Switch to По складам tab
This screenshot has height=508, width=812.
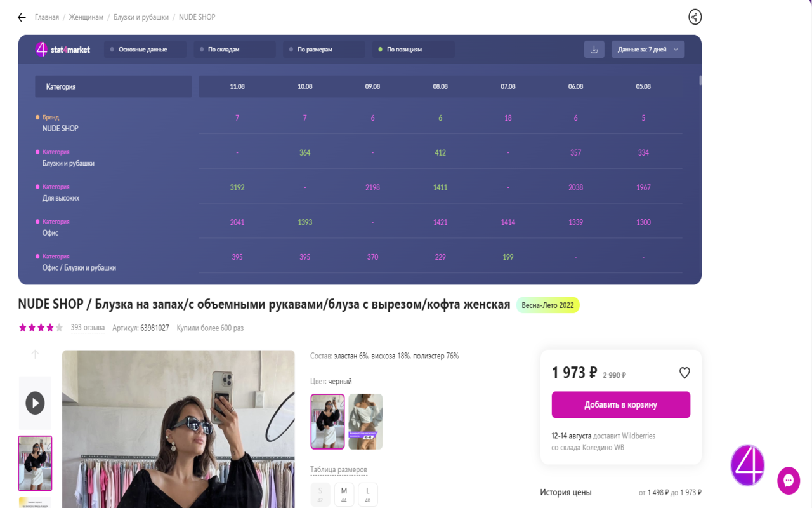point(235,50)
